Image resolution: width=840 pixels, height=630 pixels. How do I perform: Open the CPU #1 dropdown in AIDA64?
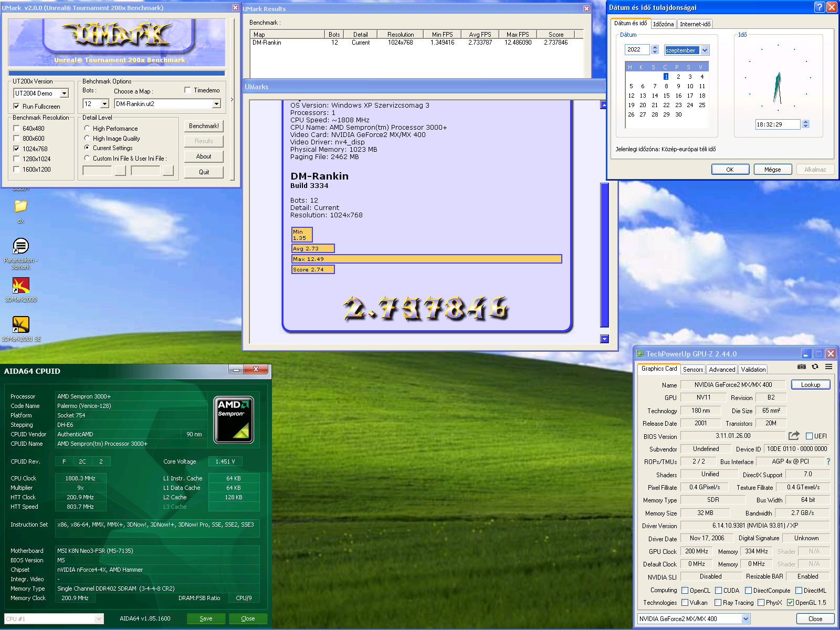(99, 618)
